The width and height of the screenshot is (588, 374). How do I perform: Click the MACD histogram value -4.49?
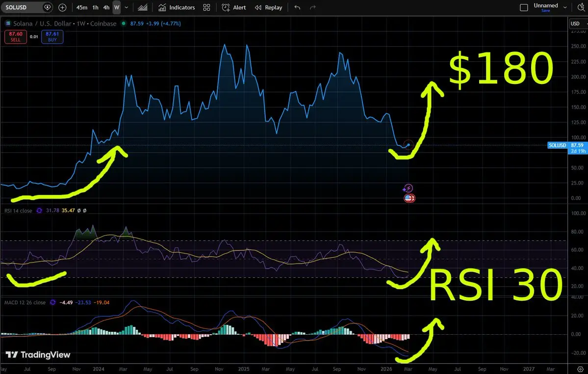(66, 302)
